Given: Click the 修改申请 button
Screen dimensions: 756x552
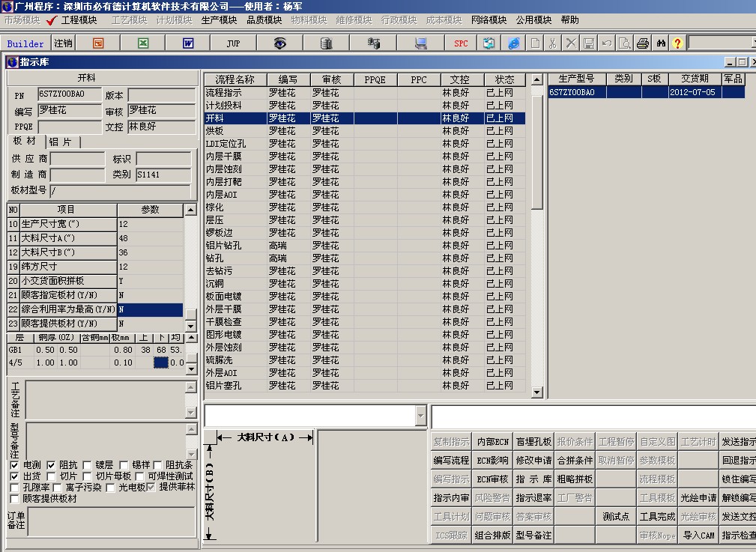Looking at the screenshot, I should click(533, 461).
